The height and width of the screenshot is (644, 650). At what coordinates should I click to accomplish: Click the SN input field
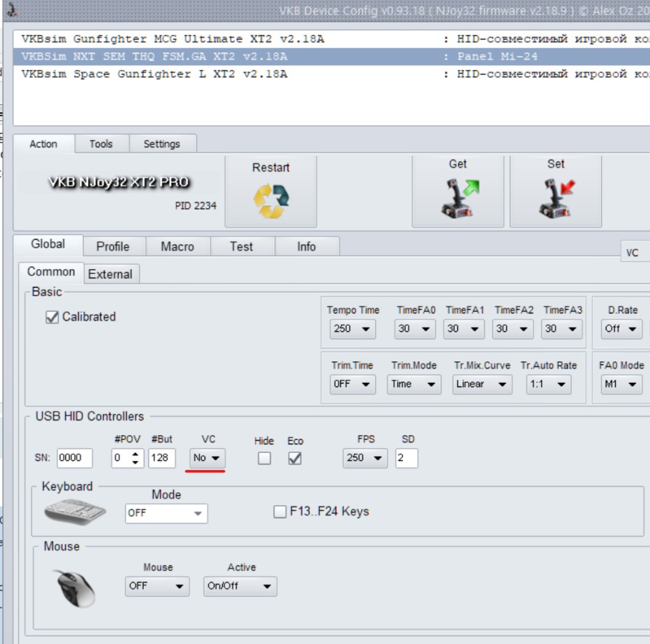click(x=74, y=458)
